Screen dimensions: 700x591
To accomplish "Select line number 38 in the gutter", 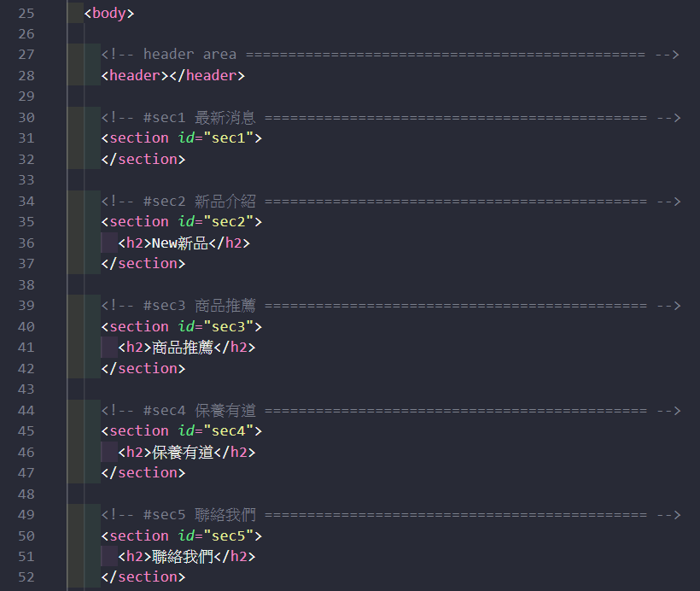I will [x=26, y=284].
